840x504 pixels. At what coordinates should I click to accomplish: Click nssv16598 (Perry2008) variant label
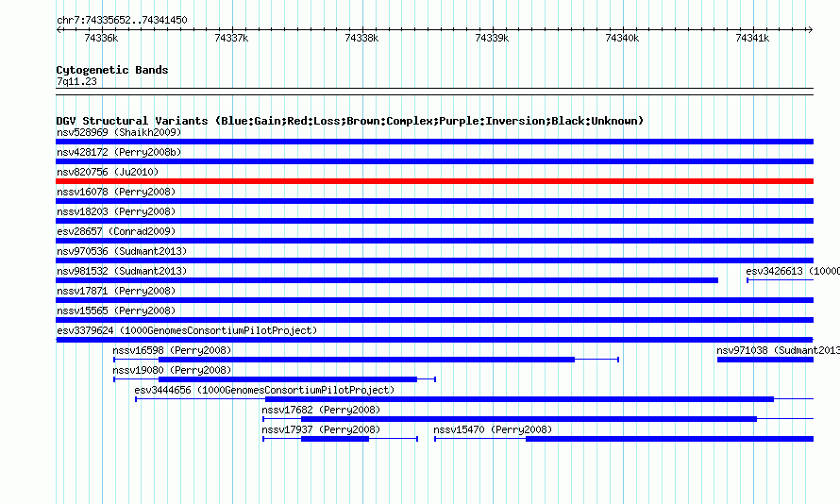[x=172, y=350]
